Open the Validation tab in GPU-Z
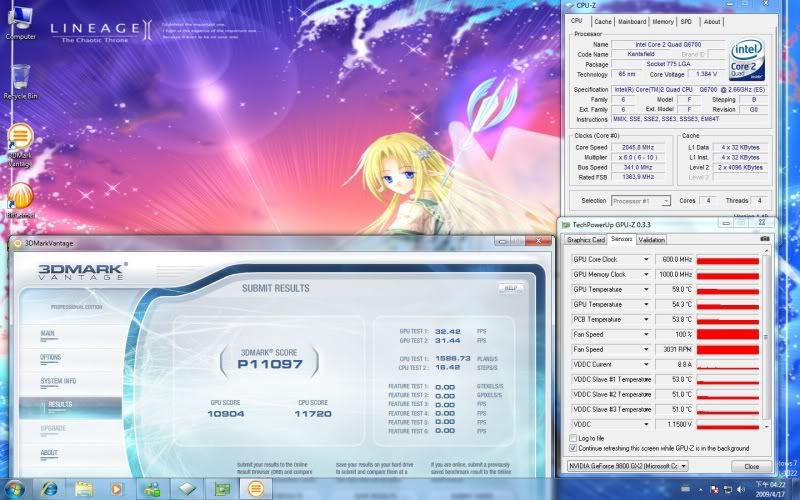Viewport: 800px width, 500px height. pyautogui.click(x=651, y=240)
